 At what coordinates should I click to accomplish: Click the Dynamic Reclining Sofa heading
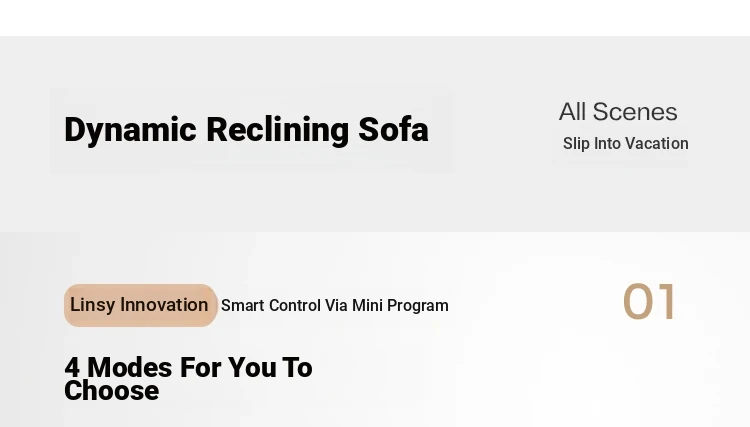246,130
